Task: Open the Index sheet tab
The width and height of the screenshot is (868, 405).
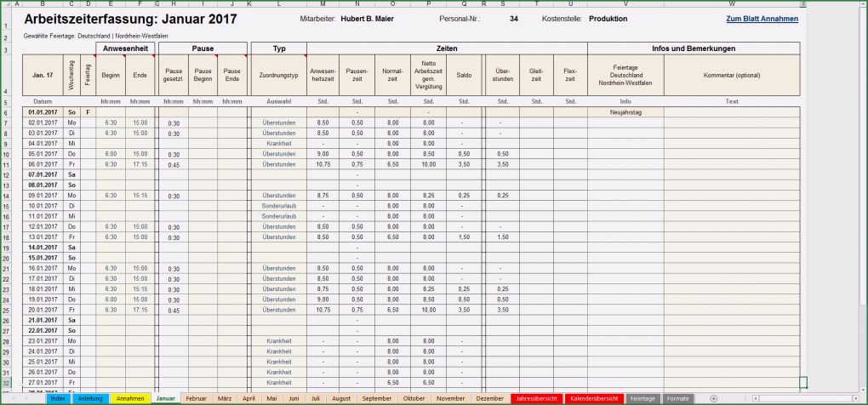Action: tap(58, 398)
